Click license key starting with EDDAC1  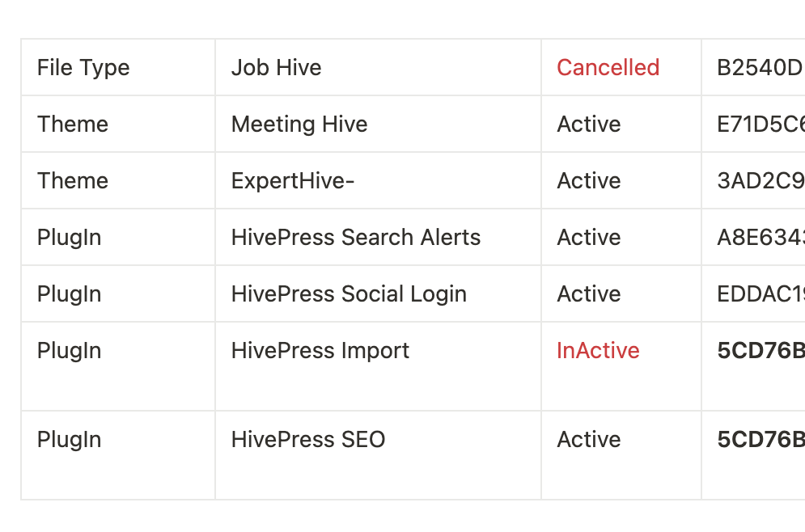pyautogui.click(x=761, y=294)
